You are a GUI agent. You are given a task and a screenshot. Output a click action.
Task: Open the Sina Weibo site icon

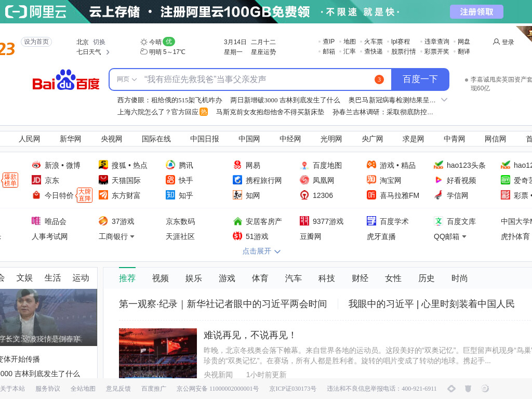click(x=36, y=165)
